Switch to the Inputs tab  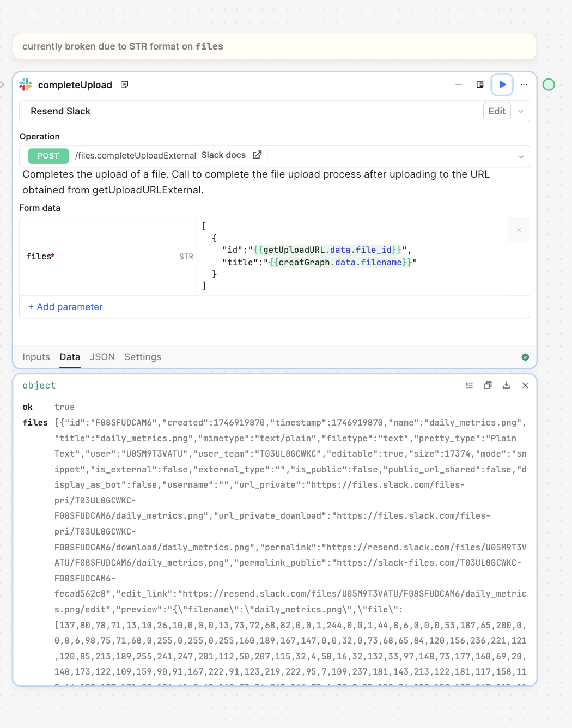coord(36,357)
